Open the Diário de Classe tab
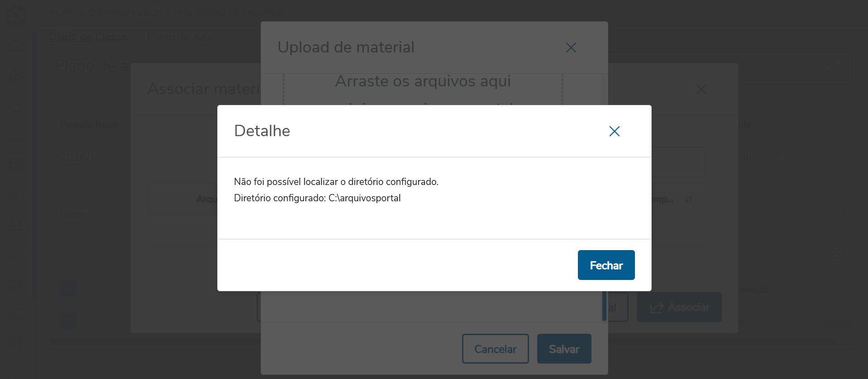This screenshot has height=379, width=868. (x=88, y=37)
